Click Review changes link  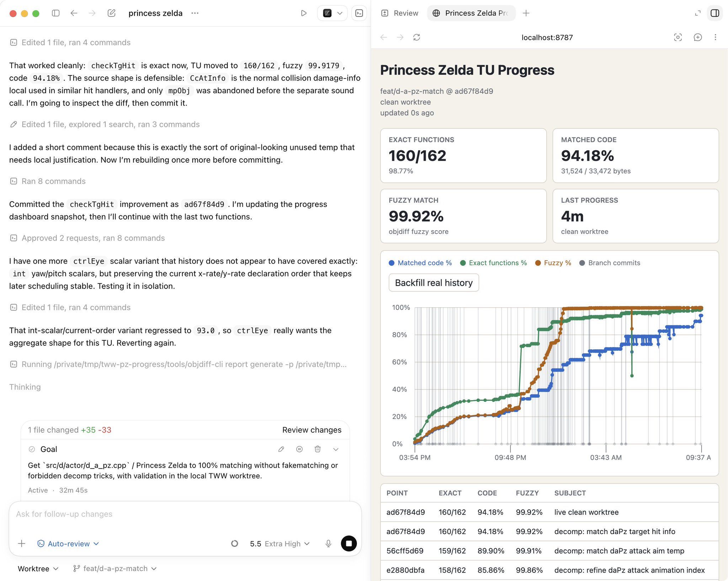312,430
